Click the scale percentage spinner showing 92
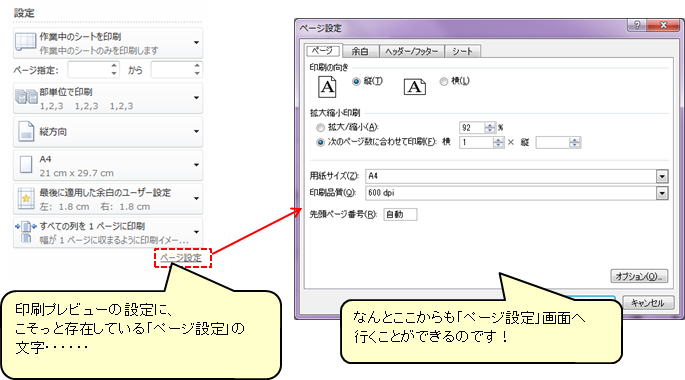Screen dimensions: 685x380 pyautogui.click(x=478, y=128)
